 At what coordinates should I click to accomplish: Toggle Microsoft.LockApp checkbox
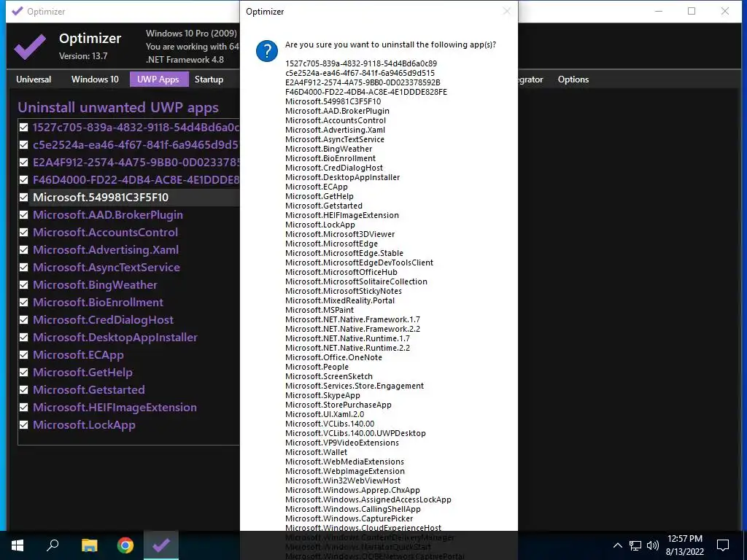click(x=24, y=425)
